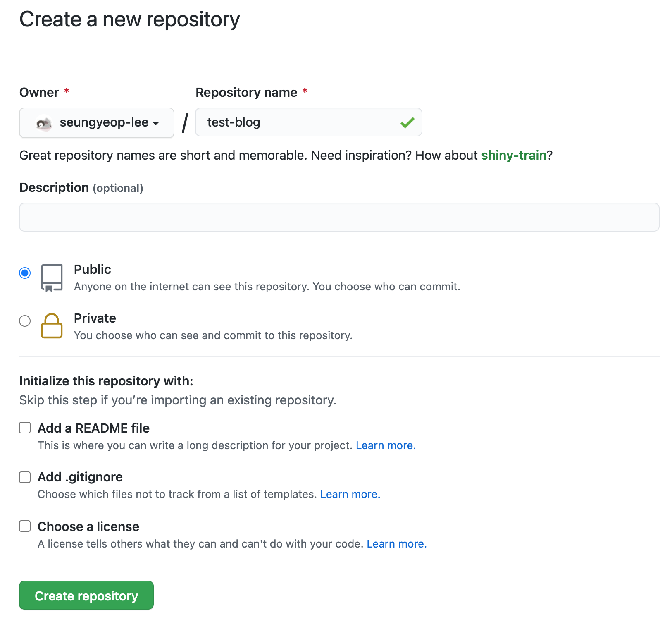Tick the Choose a license checkbox

pos(25,526)
